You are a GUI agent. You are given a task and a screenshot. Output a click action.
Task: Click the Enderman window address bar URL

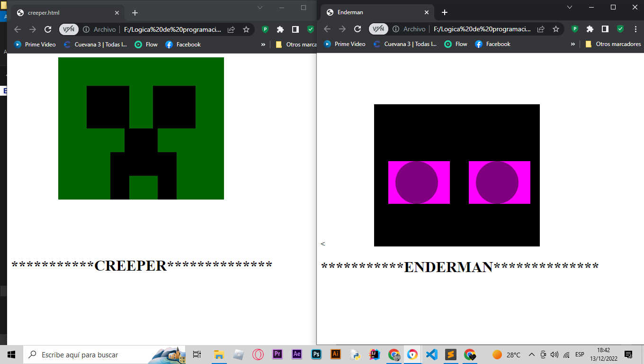tap(482, 29)
